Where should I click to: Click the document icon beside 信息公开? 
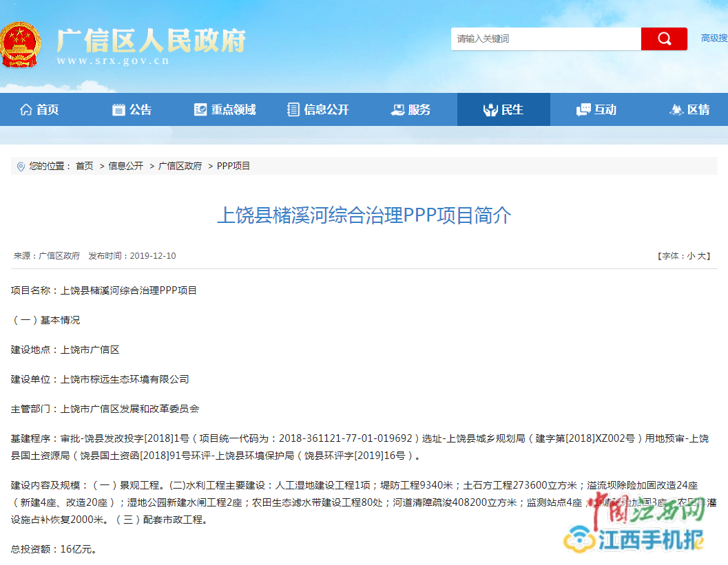pos(292,109)
